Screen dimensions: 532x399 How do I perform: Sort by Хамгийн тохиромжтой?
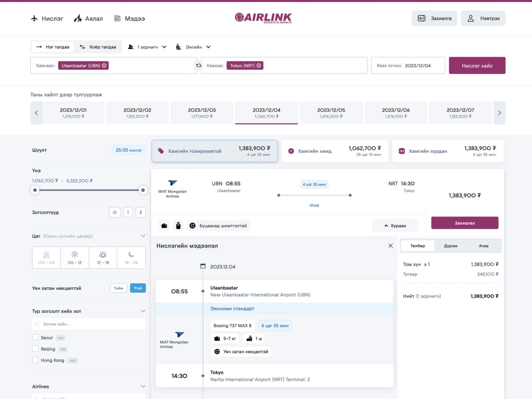click(215, 151)
